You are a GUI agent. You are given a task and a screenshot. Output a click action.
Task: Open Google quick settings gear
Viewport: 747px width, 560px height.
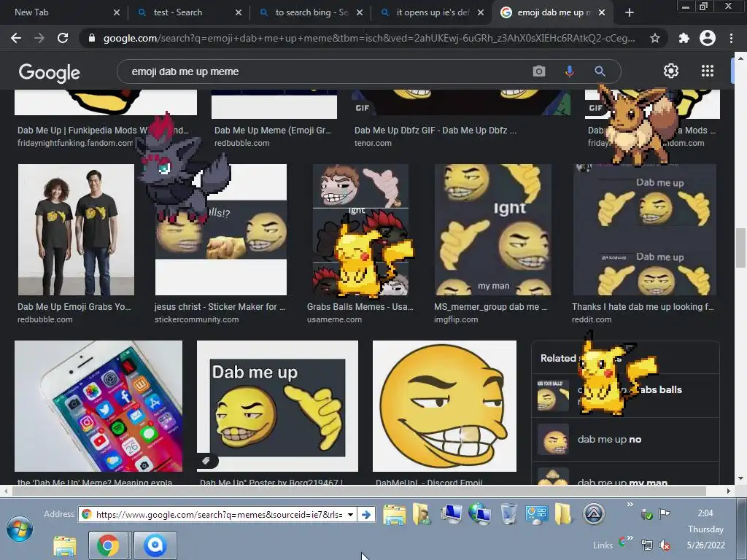point(671,71)
